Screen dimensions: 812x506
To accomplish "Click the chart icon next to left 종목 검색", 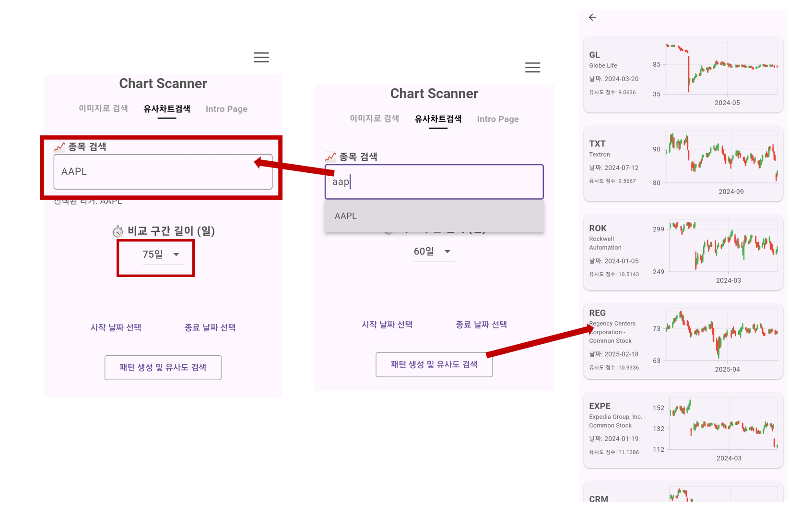I will (59, 146).
